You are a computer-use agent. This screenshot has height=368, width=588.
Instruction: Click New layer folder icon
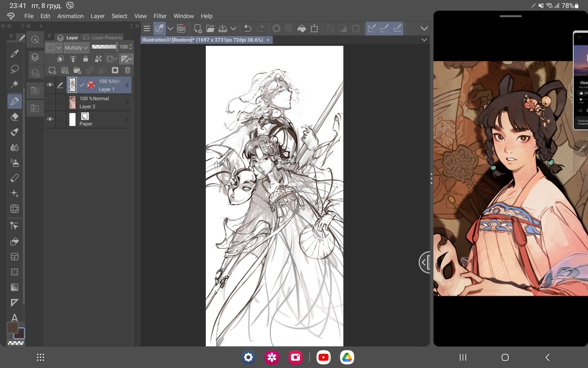point(77,71)
